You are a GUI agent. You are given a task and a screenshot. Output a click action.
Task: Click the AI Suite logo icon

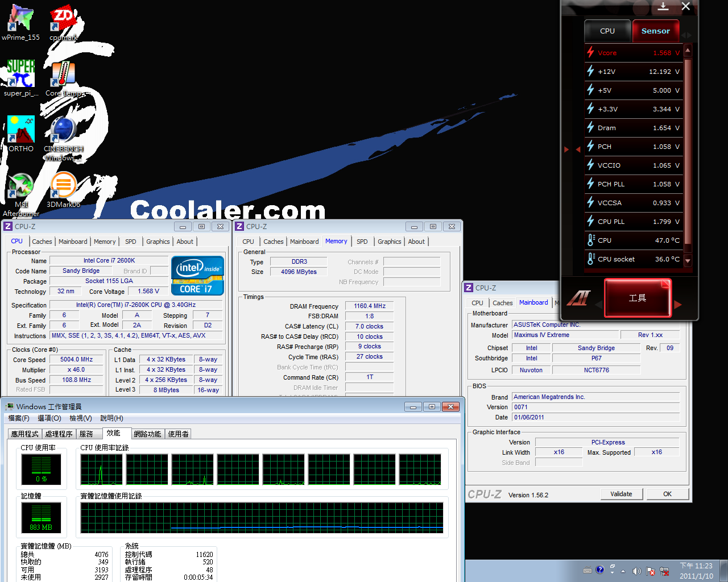click(578, 297)
